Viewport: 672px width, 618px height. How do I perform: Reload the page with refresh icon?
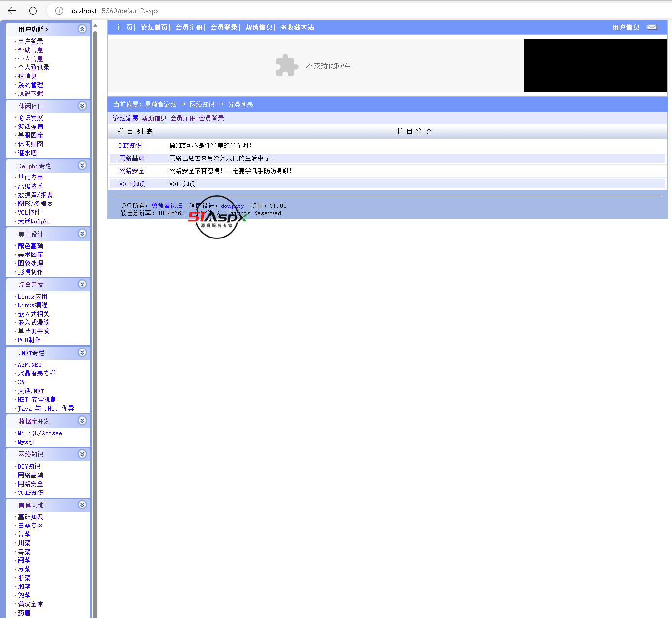(x=33, y=10)
